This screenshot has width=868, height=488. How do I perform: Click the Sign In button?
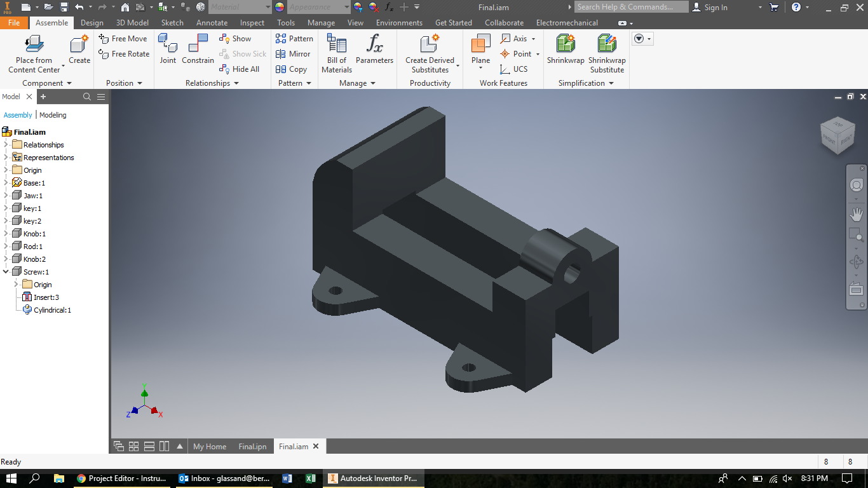click(x=710, y=7)
